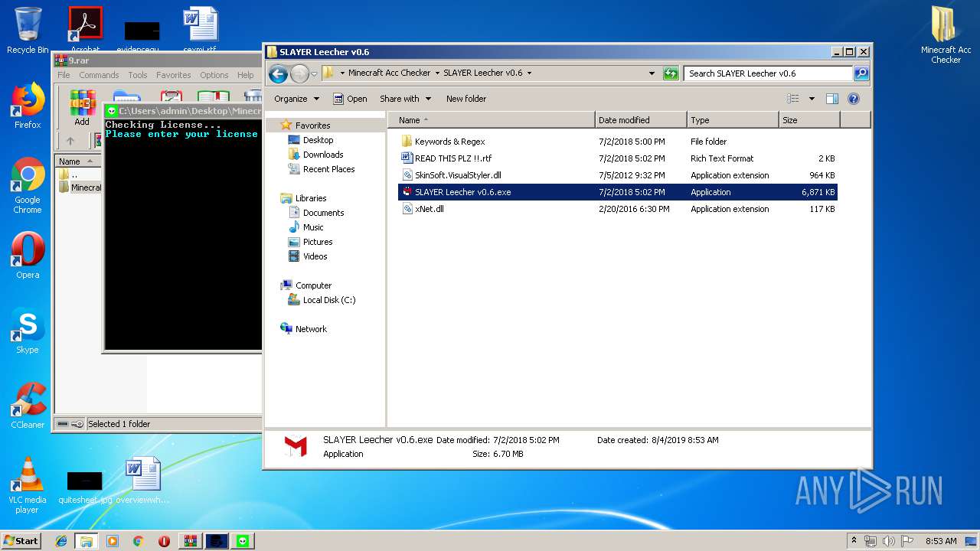Open the Commands menu in WinRAR
The width and height of the screenshot is (980, 551).
pos(99,75)
